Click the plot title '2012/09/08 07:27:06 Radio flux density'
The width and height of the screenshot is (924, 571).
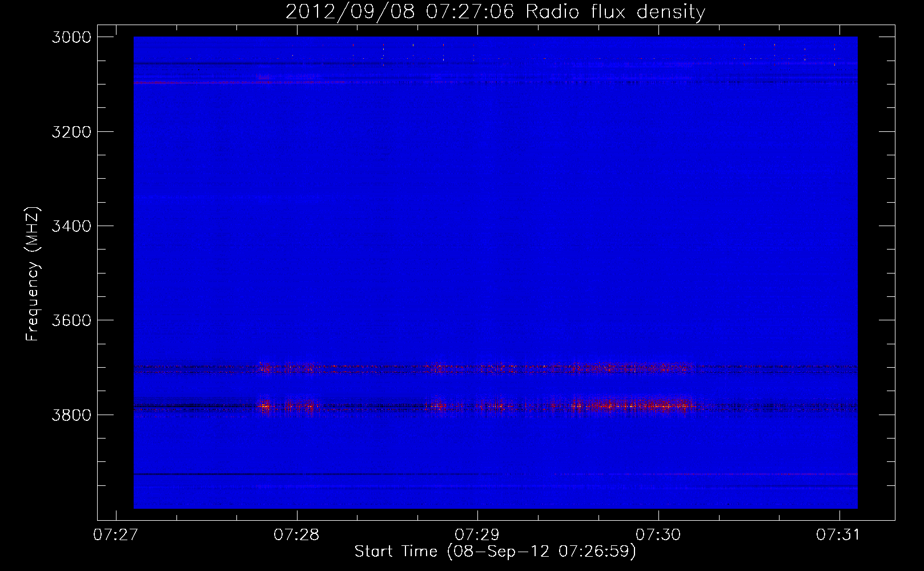click(495, 11)
